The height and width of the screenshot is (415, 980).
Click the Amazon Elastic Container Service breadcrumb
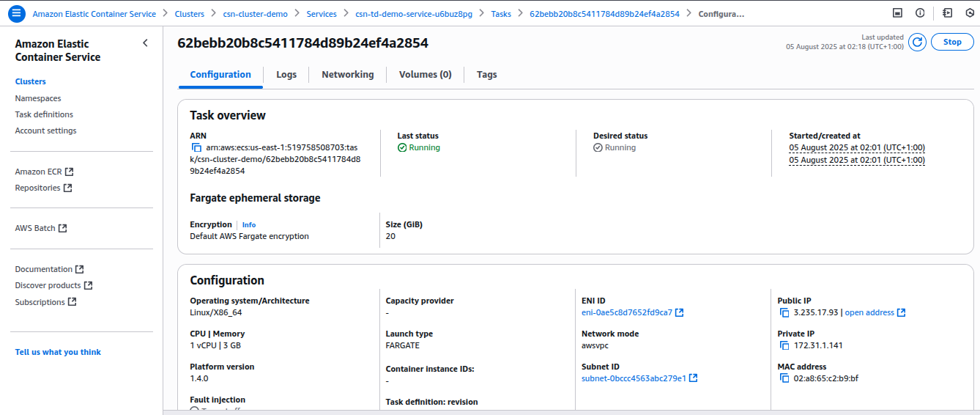point(94,14)
